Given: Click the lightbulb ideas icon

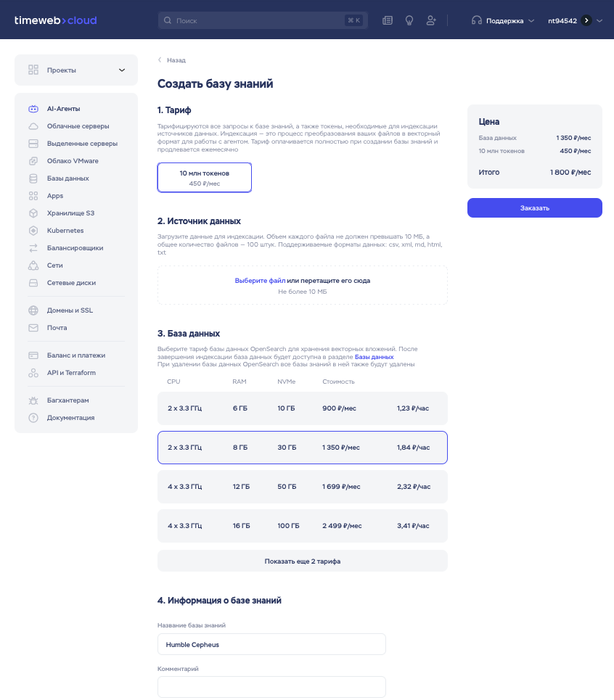Looking at the screenshot, I should click(409, 20).
